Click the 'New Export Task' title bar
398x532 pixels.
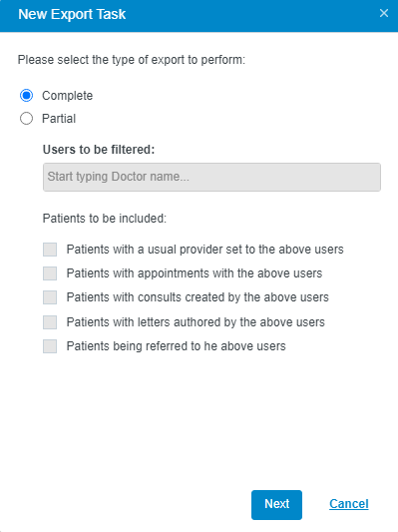point(199,16)
